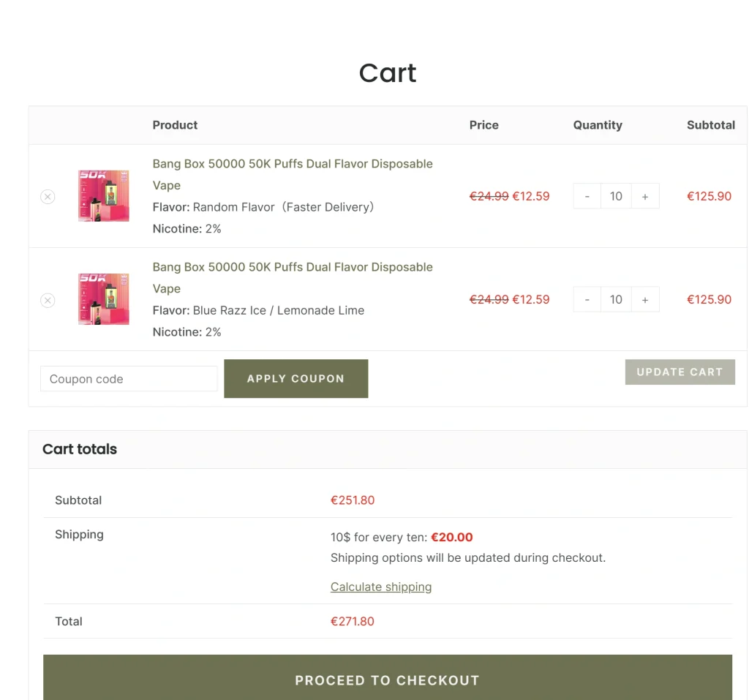Select the quantity field for Random Flavor
This screenshot has height=700, width=749.
616,196
